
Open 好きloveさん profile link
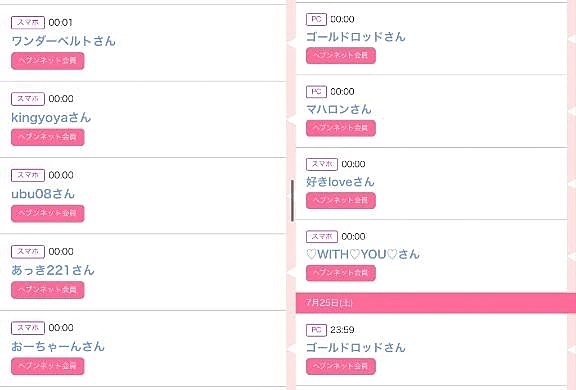pyautogui.click(x=340, y=181)
